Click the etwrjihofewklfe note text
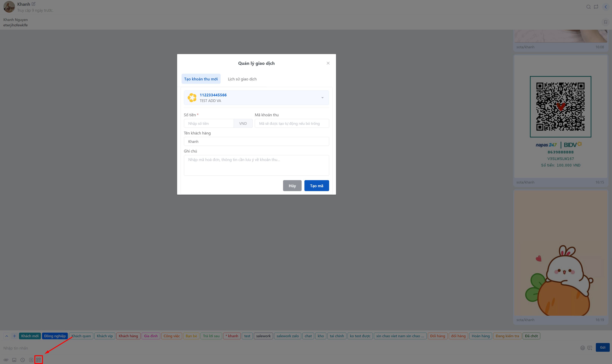Viewport: 612px width, 364px height. (15, 25)
